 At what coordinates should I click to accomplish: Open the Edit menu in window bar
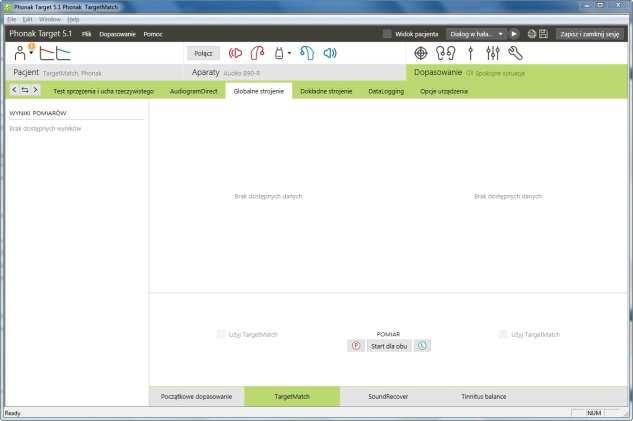click(27, 19)
